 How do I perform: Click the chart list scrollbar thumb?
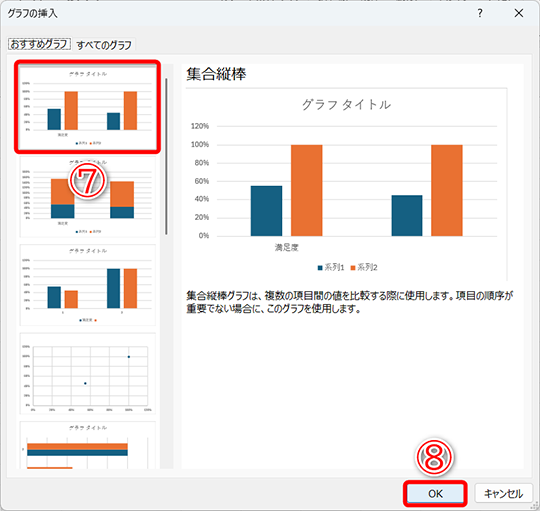tap(166, 157)
